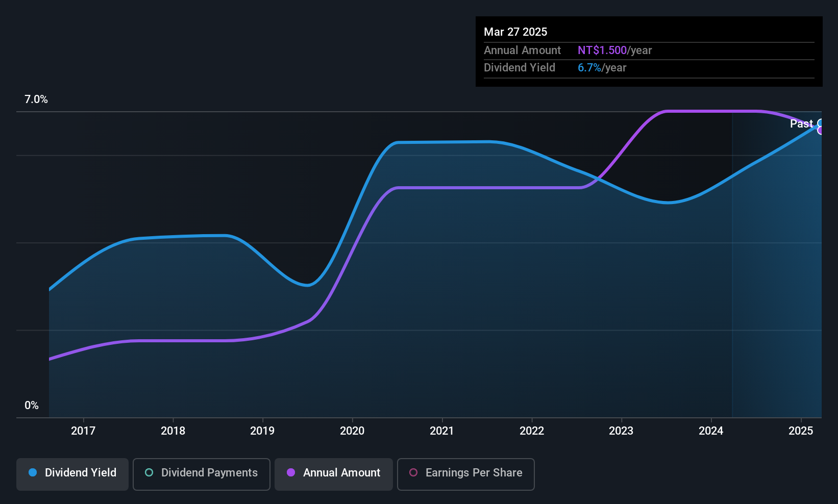
Task: Click the blue Dividend Yield legend dot
Action: [x=32, y=473]
